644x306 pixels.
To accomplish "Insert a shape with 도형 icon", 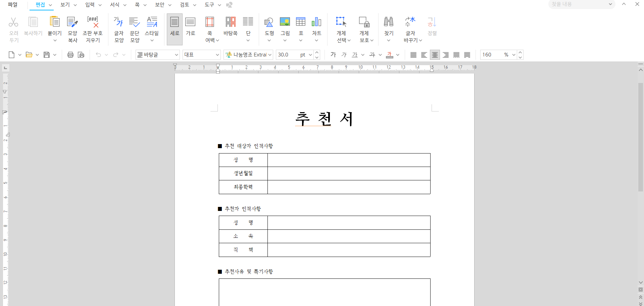I will point(269,22).
